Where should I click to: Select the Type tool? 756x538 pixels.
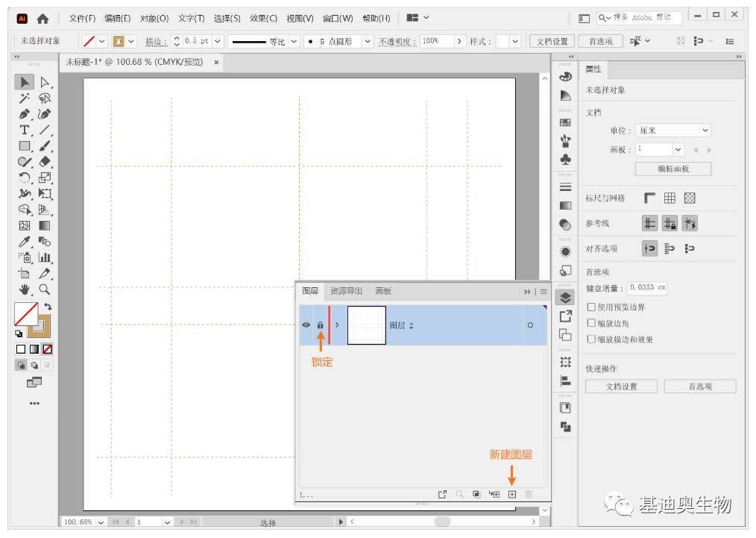[x=24, y=131]
